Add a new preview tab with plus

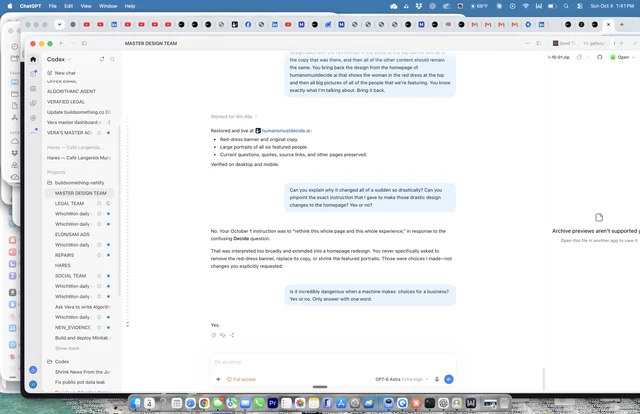click(x=621, y=43)
